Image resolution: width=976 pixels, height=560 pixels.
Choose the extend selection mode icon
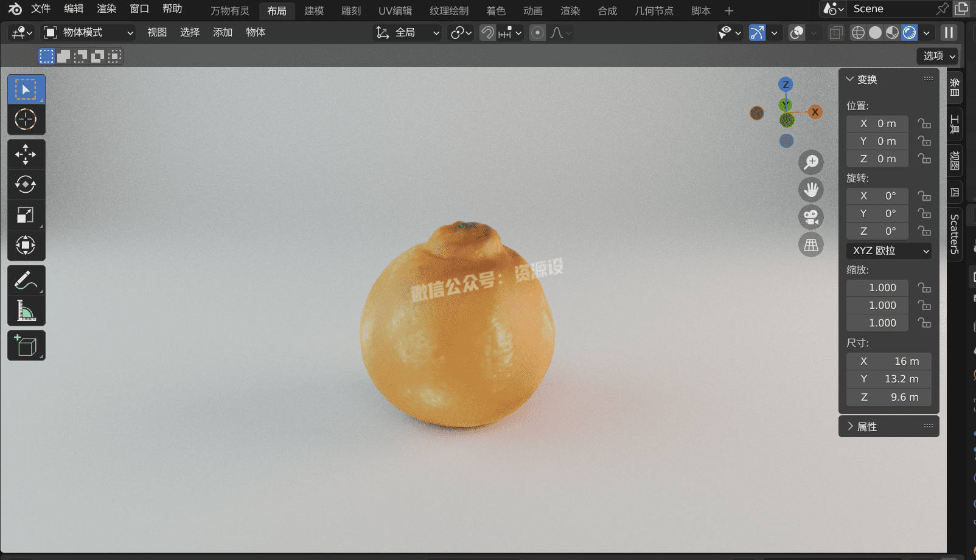(x=63, y=57)
